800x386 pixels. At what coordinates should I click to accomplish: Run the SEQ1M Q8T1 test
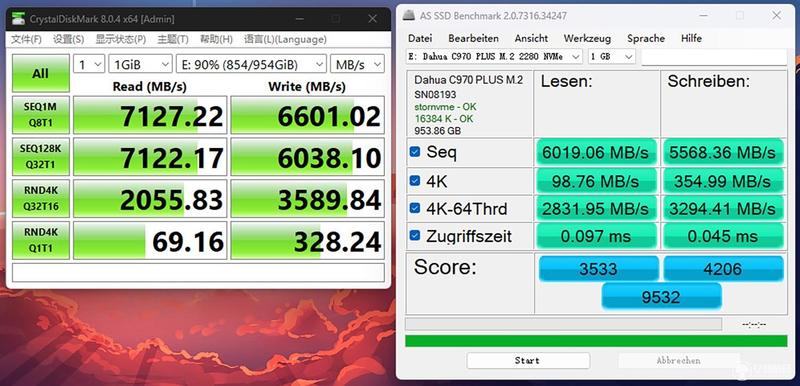click(x=40, y=115)
